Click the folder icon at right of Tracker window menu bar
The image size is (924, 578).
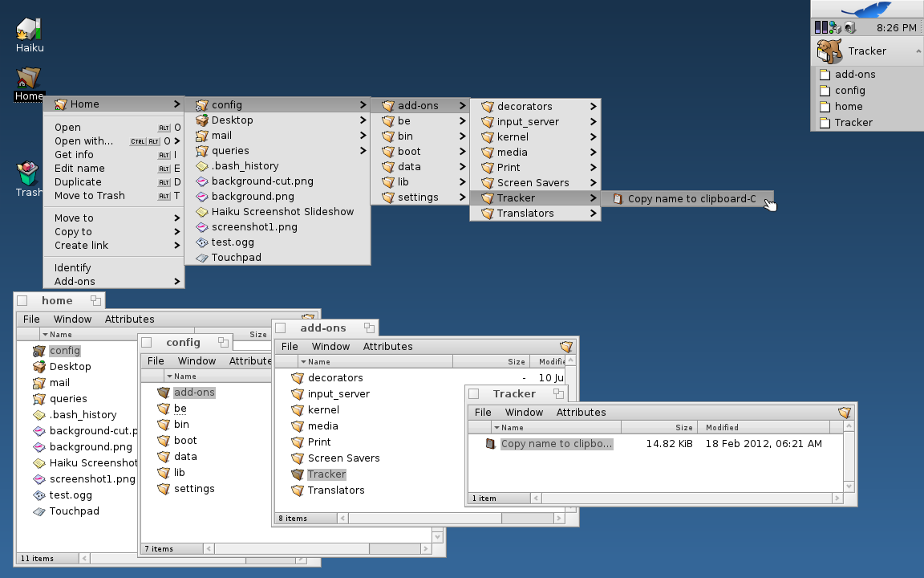[845, 413]
